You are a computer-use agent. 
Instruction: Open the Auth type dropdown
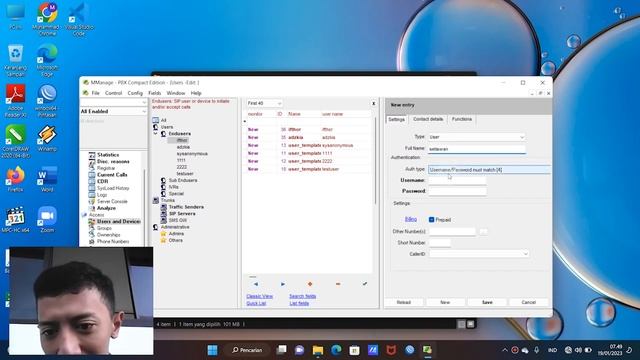pyautogui.click(x=489, y=169)
